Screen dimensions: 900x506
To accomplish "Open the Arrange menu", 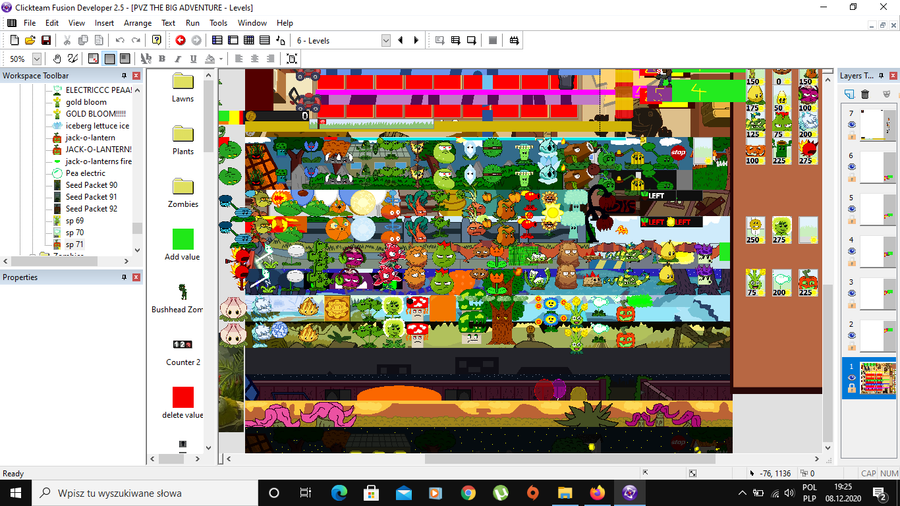I will (x=138, y=23).
